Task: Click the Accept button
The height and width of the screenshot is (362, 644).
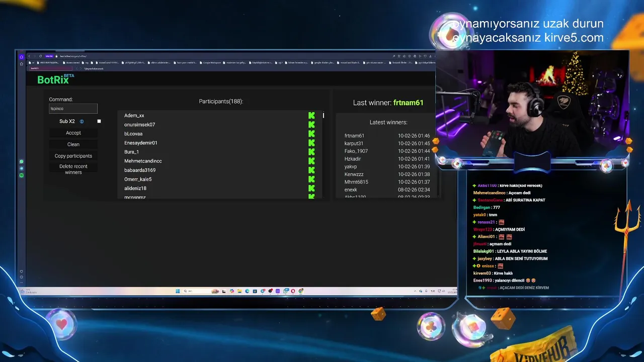Action: [73, 133]
